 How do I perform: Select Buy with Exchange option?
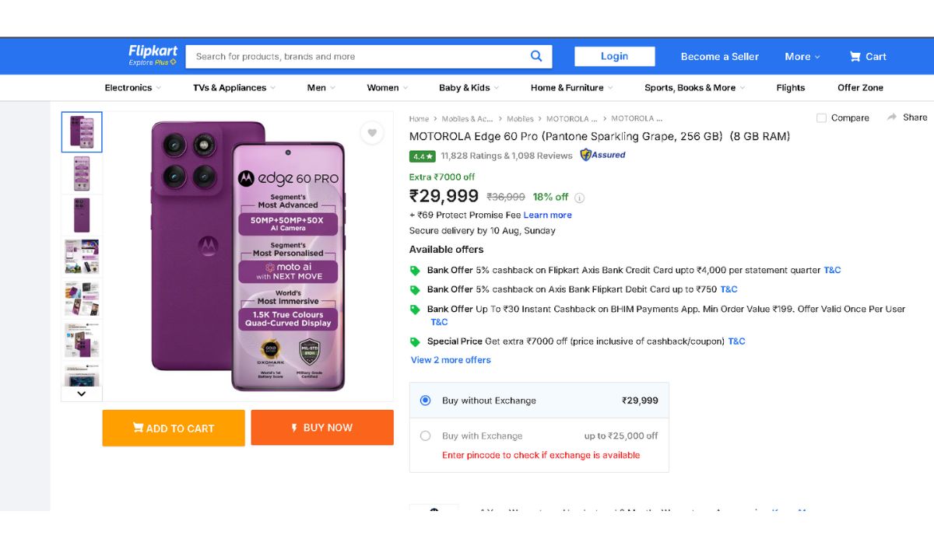coord(425,436)
